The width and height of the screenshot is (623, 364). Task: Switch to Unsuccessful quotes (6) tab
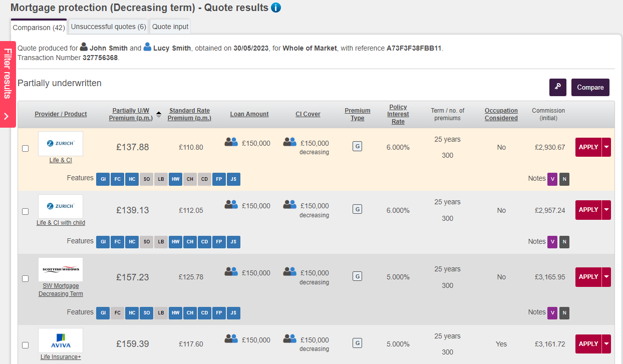coord(108,27)
